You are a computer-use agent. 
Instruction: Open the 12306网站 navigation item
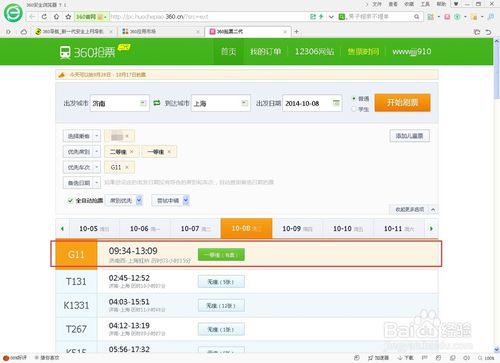pos(314,51)
